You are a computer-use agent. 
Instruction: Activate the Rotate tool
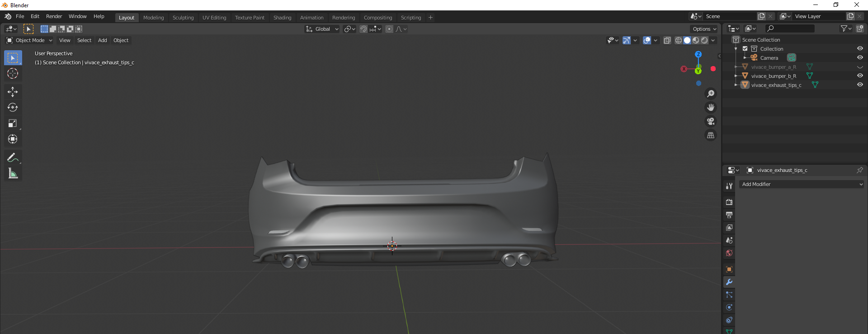13,108
